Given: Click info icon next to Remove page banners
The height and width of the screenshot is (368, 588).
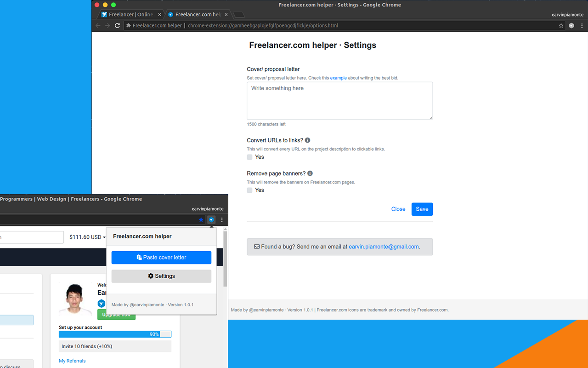Looking at the screenshot, I should [x=310, y=173].
